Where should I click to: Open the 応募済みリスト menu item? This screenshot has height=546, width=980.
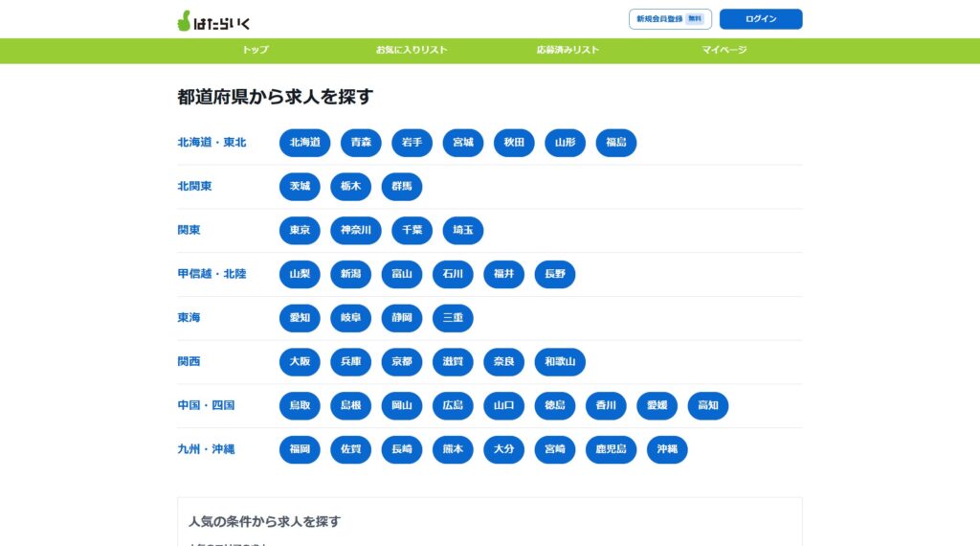(x=568, y=50)
